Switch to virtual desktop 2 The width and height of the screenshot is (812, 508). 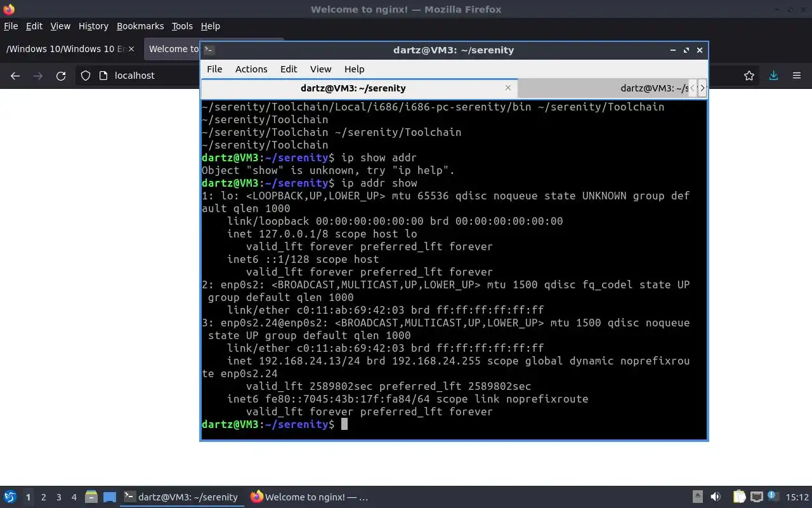tap(43, 497)
